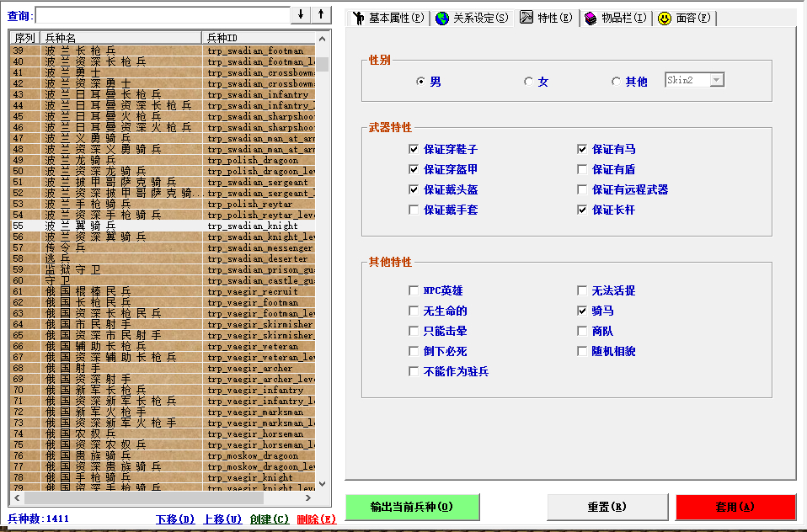Click in the 查询 search input field
This screenshot has width=807, height=532.
[x=162, y=15]
